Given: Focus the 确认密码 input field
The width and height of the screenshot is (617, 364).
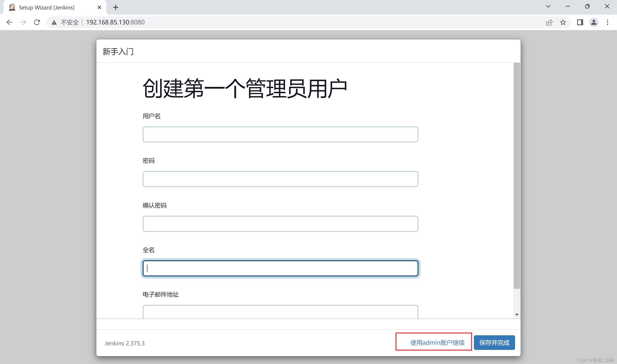Looking at the screenshot, I should 280,224.
